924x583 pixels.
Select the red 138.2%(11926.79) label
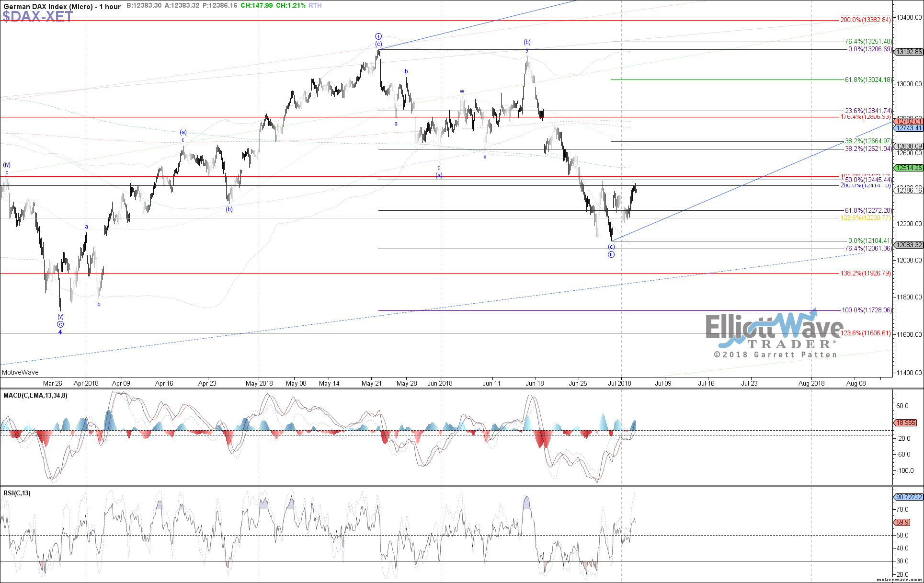866,274
